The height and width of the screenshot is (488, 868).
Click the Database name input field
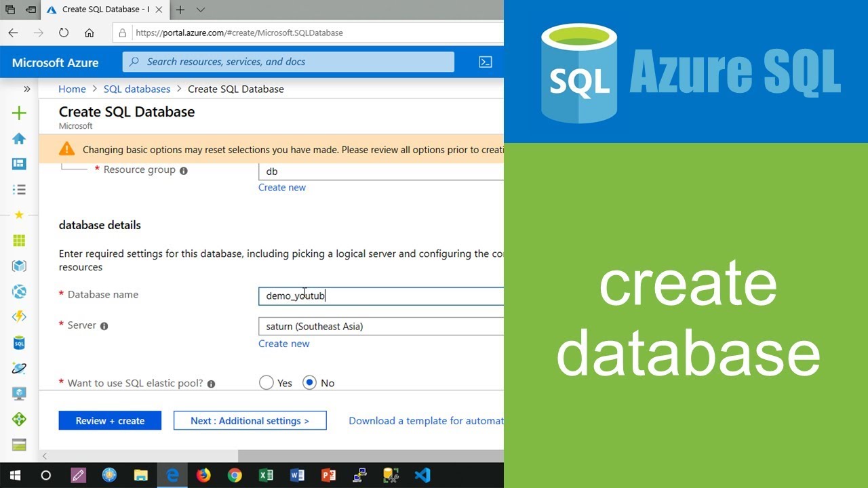tap(381, 296)
